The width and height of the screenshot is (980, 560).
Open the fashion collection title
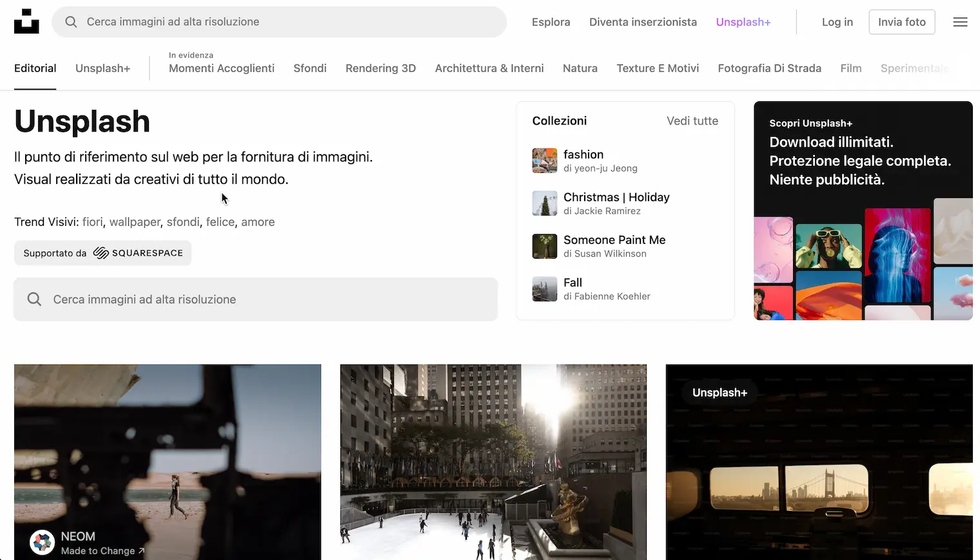(583, 155)
